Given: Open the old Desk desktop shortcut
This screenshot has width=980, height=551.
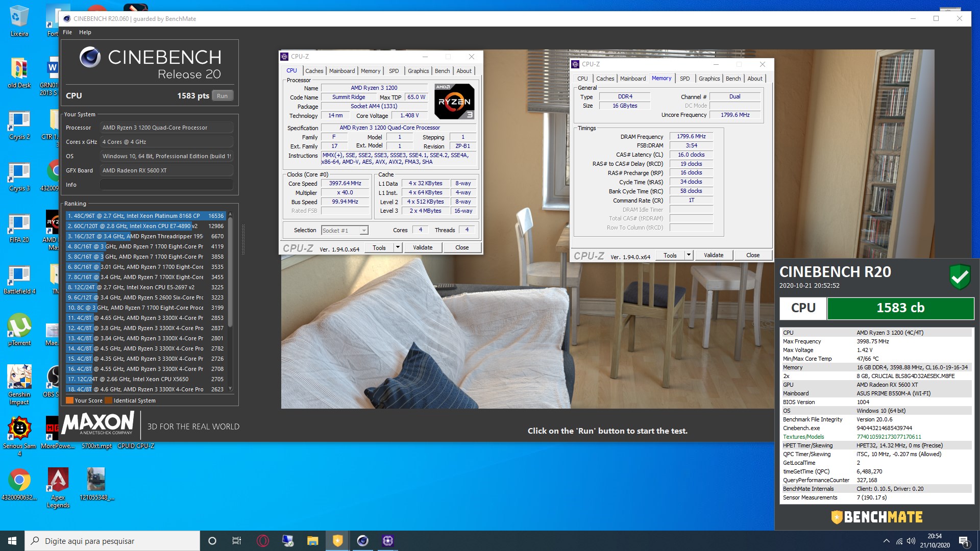Looking at the screenshot, I should tap(19, 72).
